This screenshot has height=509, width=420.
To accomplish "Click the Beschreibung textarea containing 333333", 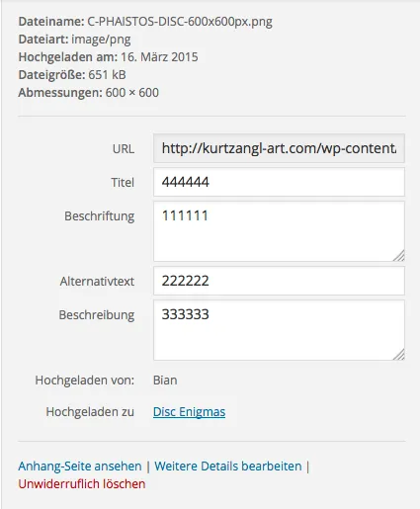I will (x=279, y=330).
